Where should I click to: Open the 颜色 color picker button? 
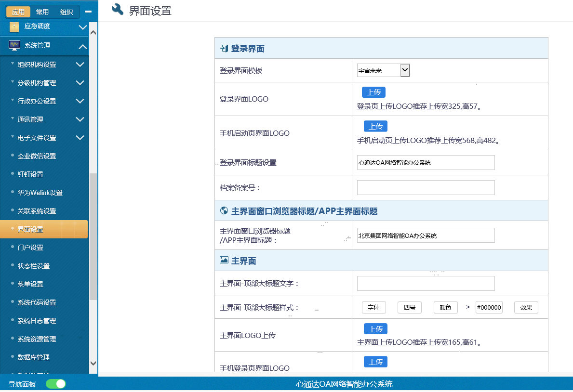tap(445, 308)
